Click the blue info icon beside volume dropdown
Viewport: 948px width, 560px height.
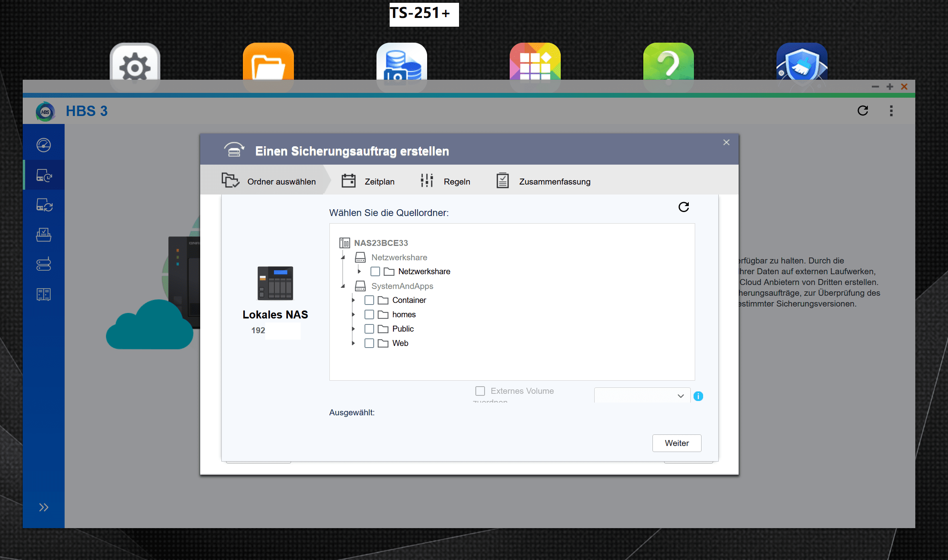[x=698, y=396]
